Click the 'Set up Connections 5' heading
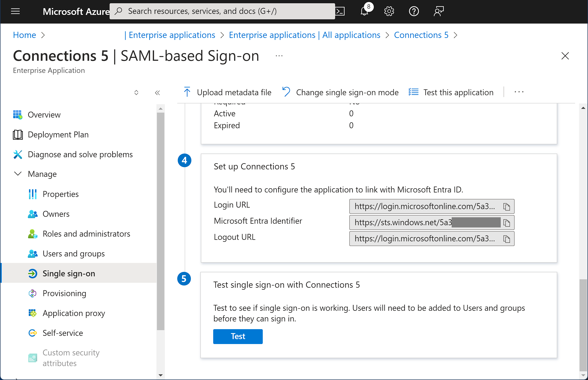 click(x=254, y=166)
